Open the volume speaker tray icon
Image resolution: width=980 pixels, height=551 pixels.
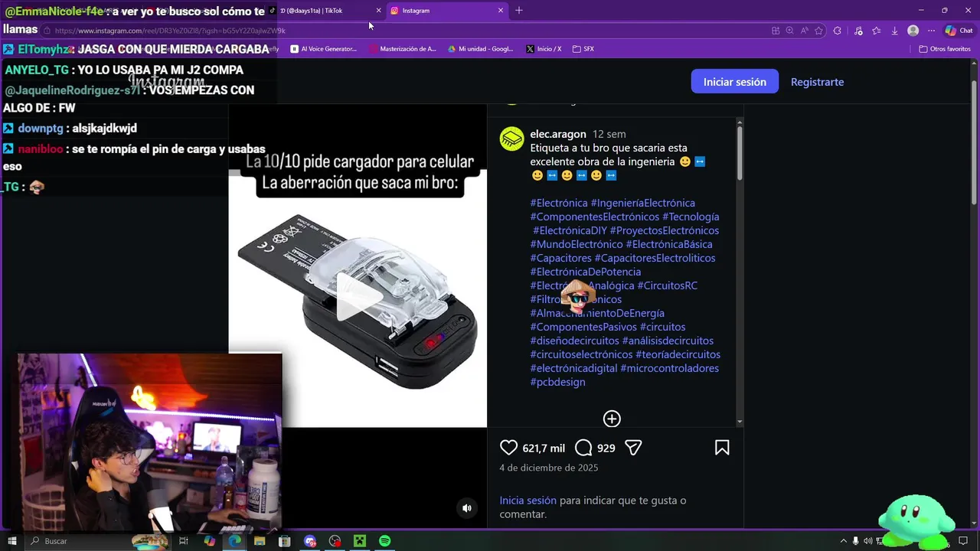click(x=869, y=541)
